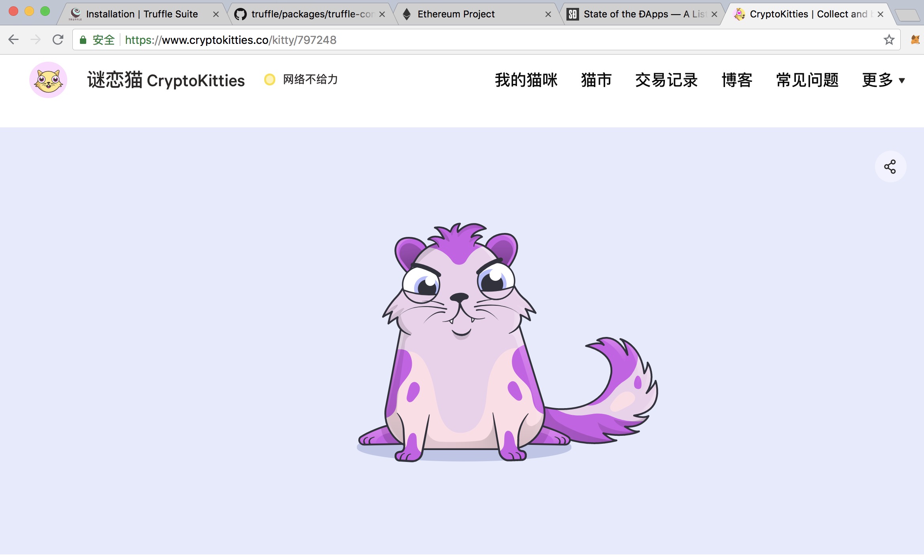Close the Ethereum Project tab
The width and height of the screenshot is (924, 560).
(x=548, y=14)
